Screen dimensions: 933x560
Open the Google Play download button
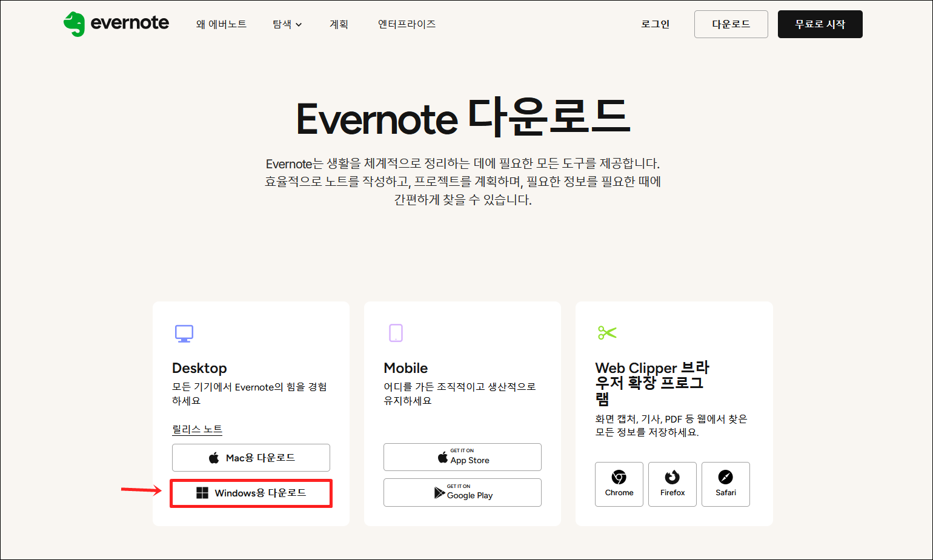(x=462, y=492)
